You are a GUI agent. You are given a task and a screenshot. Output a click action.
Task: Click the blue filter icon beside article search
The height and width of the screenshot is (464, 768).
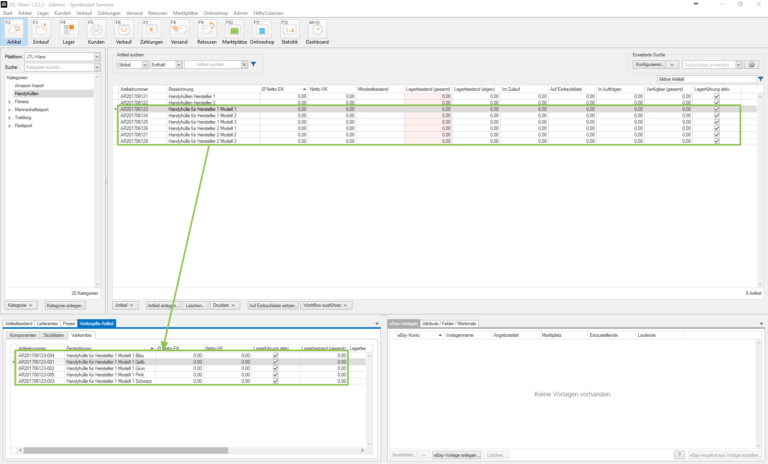coord(253,64)
